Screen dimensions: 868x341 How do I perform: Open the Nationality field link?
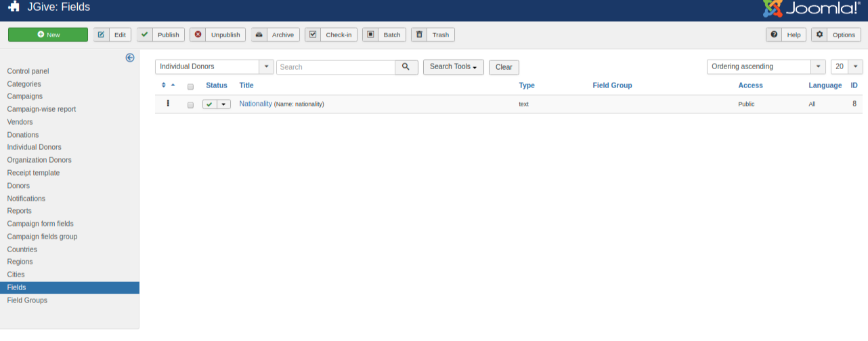point(255,104)
